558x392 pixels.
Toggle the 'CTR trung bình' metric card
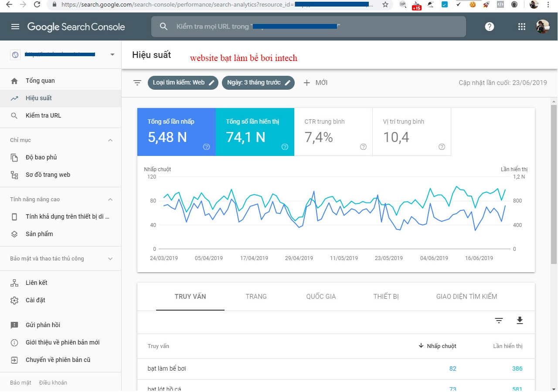(333, 132)
